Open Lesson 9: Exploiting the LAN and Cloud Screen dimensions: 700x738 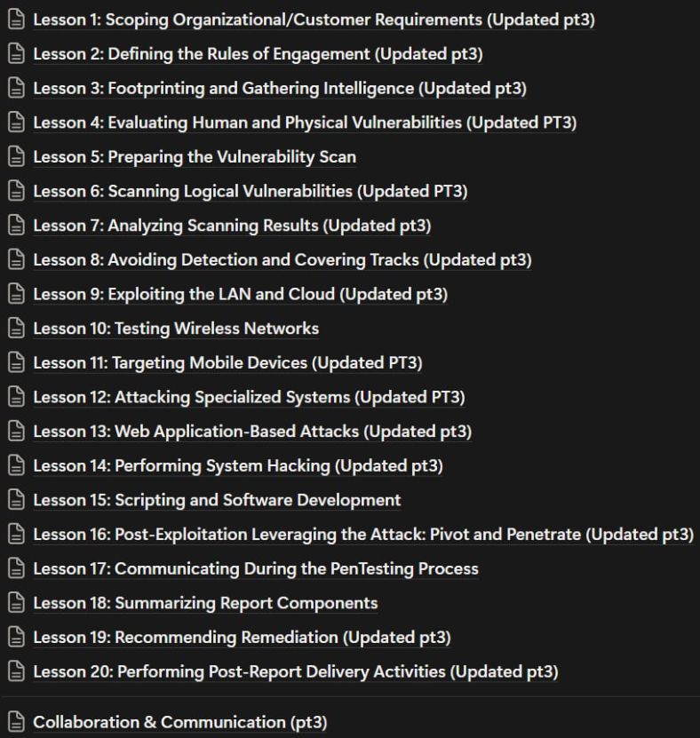tap(240, 294)
